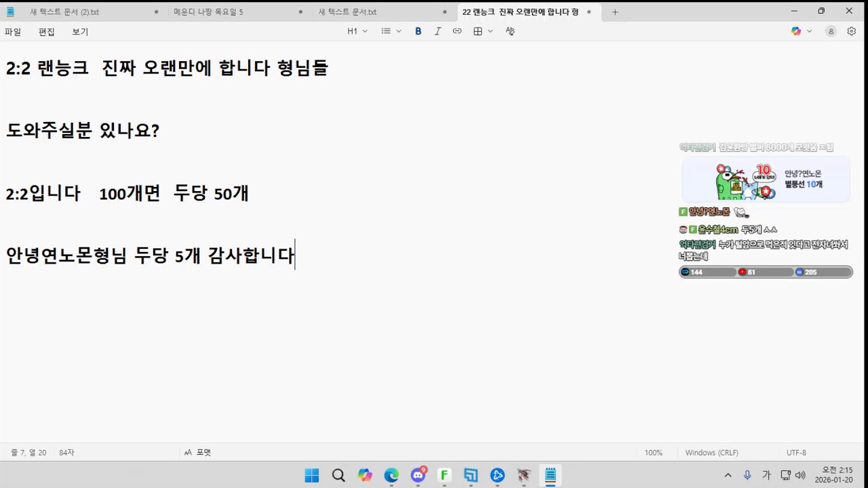Click the Windows (CRLF) line ending indicator

click(711, 452)
